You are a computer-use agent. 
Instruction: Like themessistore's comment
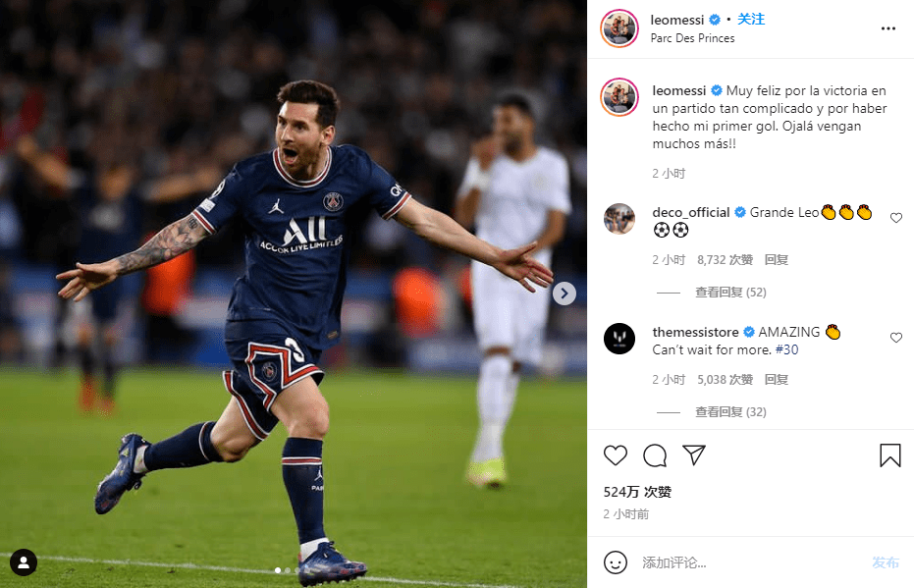(x=896, y=338)
